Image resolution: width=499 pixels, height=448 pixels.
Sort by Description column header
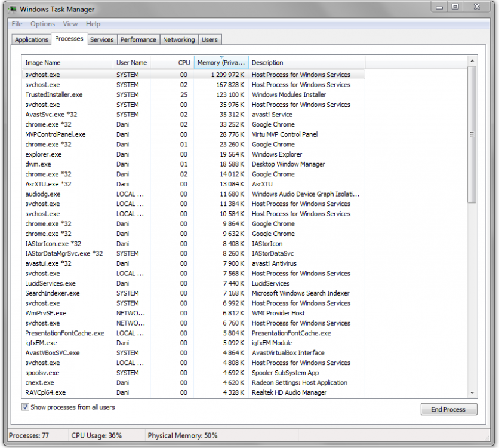[x=307, y=62]
